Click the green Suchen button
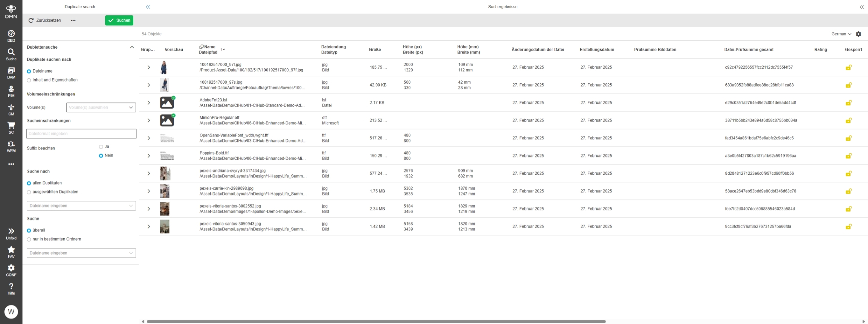868x324 pixels. point(119,20)
